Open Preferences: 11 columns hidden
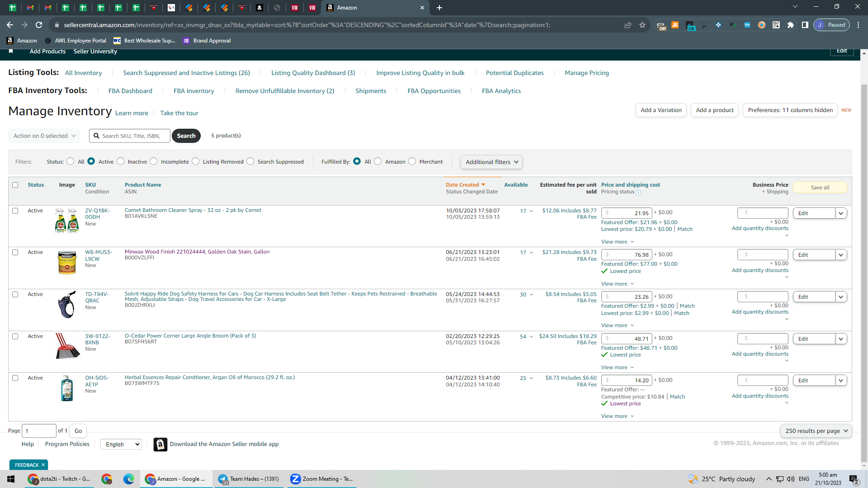 click(x=790, y=110)
